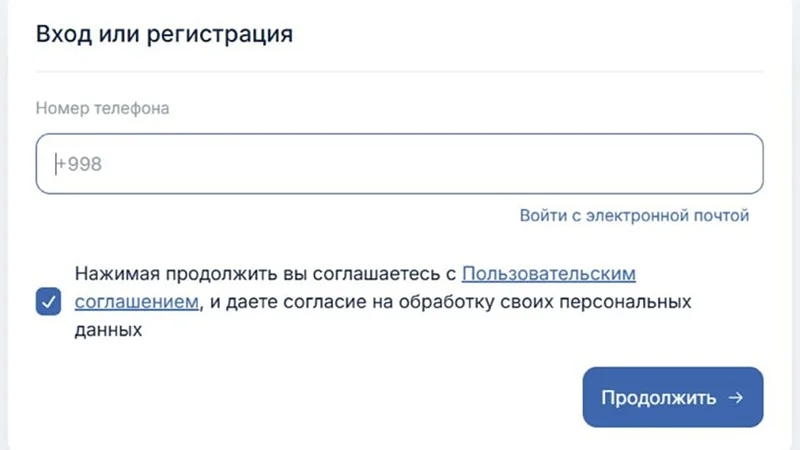This screenshot has height=450, width=800.
Task: Click the word почтой in the email link
Action: click(722, 215)
